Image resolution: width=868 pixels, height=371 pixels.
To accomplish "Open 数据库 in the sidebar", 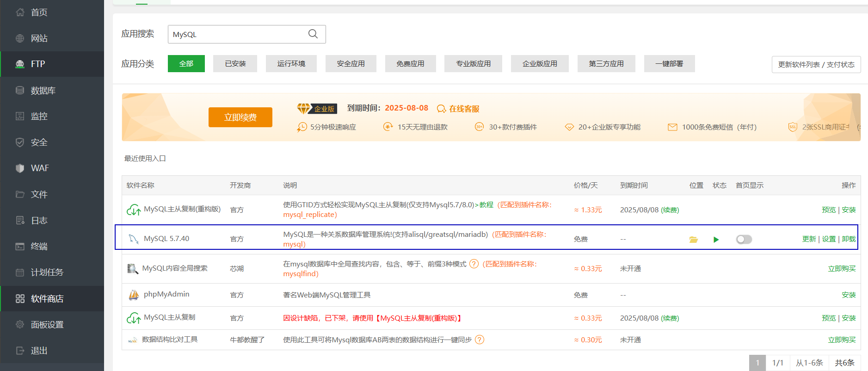I will (x=43, y=91).
